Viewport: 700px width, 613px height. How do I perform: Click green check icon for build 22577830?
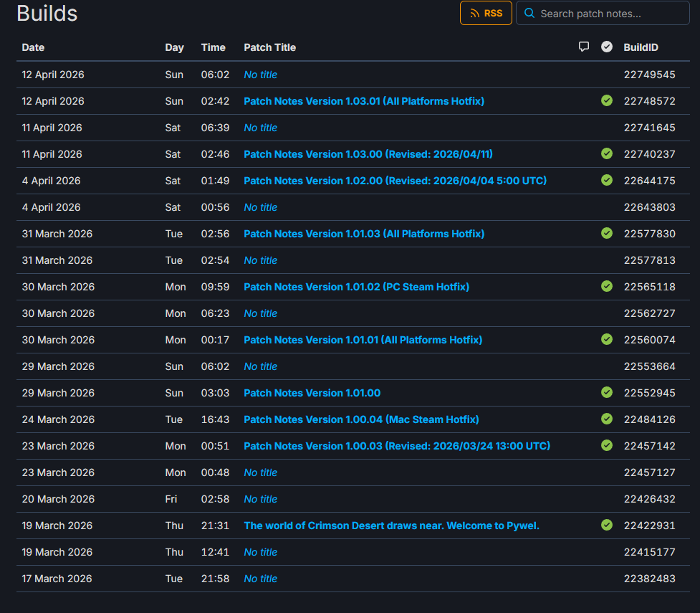coord(607,234)
